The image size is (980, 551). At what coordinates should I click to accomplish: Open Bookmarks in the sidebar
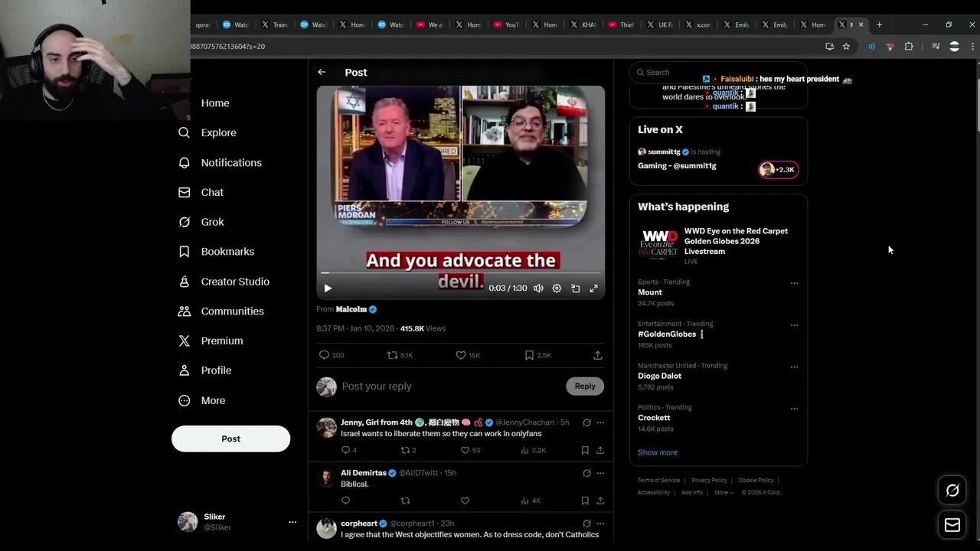[227, 252]
